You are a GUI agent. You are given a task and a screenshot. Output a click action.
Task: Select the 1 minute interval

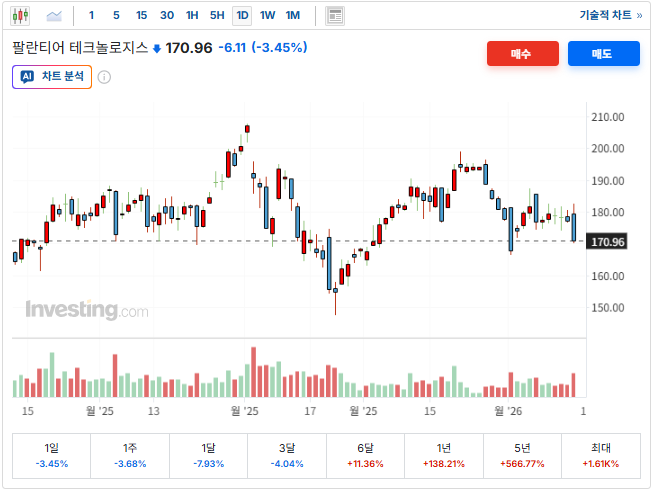pos(91,15)
